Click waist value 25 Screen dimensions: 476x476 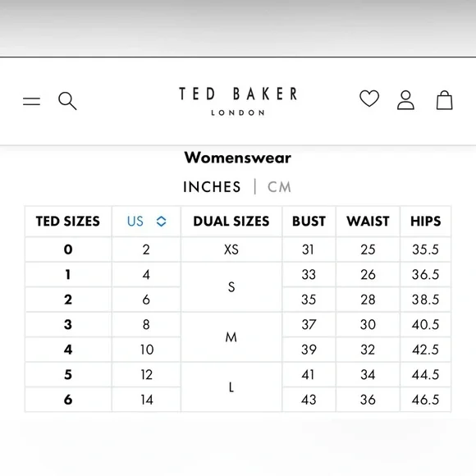click(368, 249)
